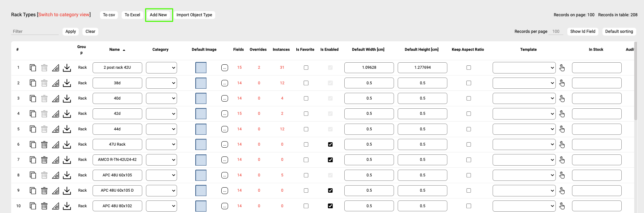Click the ellipsis image button for 38d row
Screen dimensions: 644x213
click(x=225, y=83)
